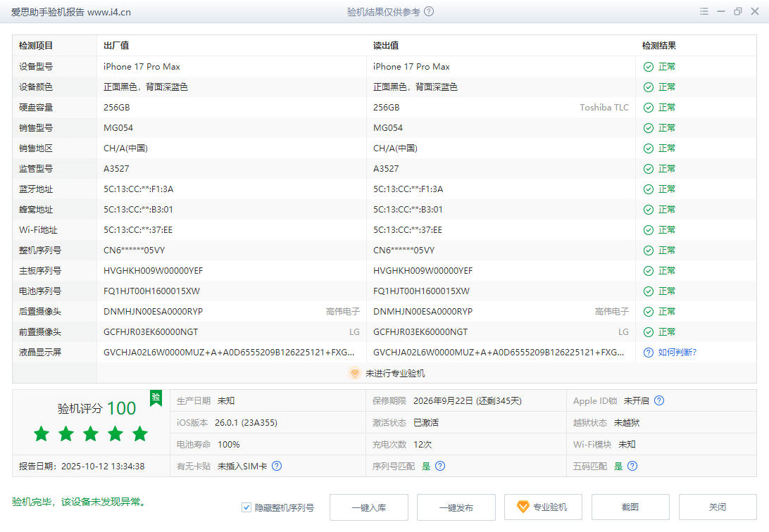Toggle the 隐藏整机序列号 checkbox

click(246, 507)
